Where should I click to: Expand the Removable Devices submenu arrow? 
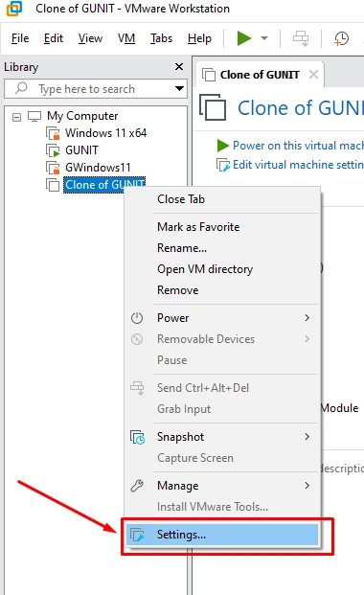pos(307,339)
